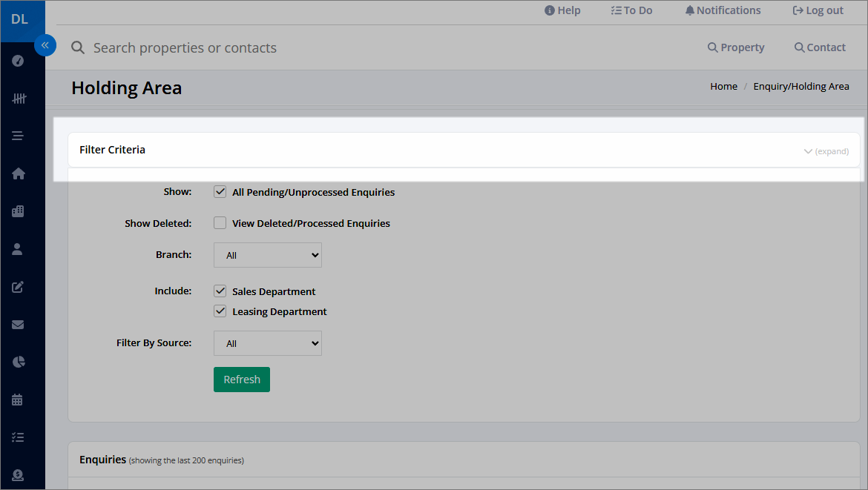Screen dimensions: 868x490
Task: Collapse the sidebar with the double-chevron button
Action: 45,45
